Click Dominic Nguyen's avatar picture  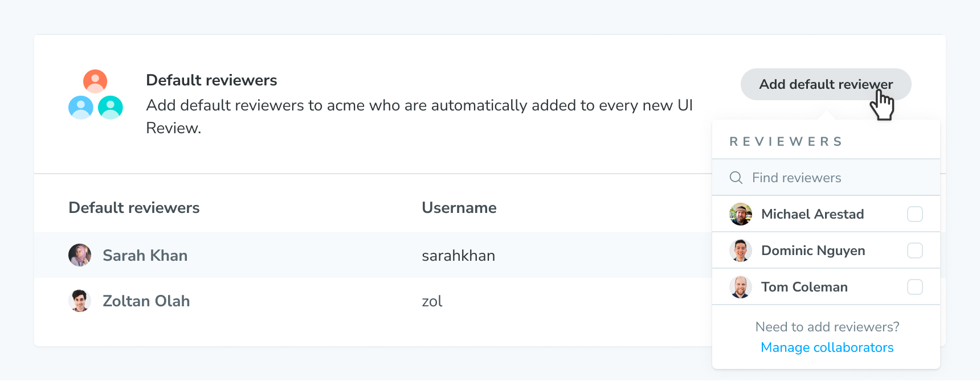[741, 251]
